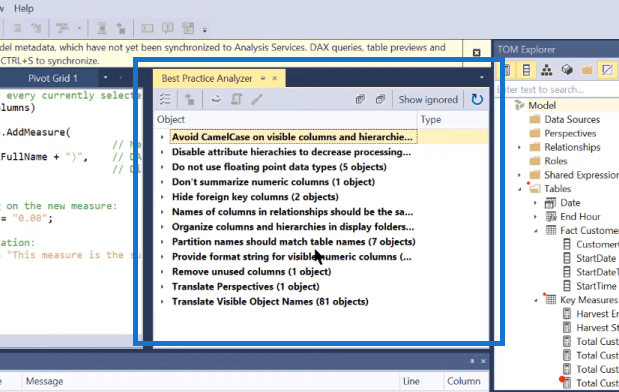Toggle display folders in TOM Explorer
619x392 pixels.
click(587, 70)
